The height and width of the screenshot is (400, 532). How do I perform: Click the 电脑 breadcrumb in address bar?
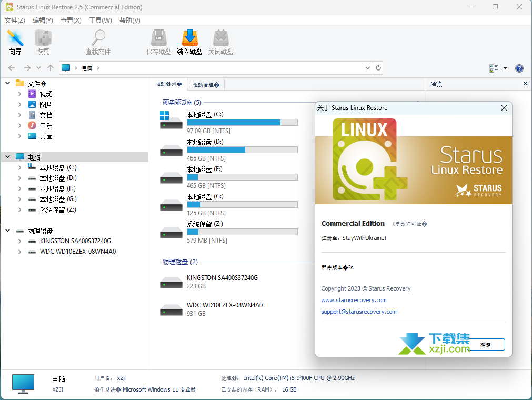click(x=87, y=68)
